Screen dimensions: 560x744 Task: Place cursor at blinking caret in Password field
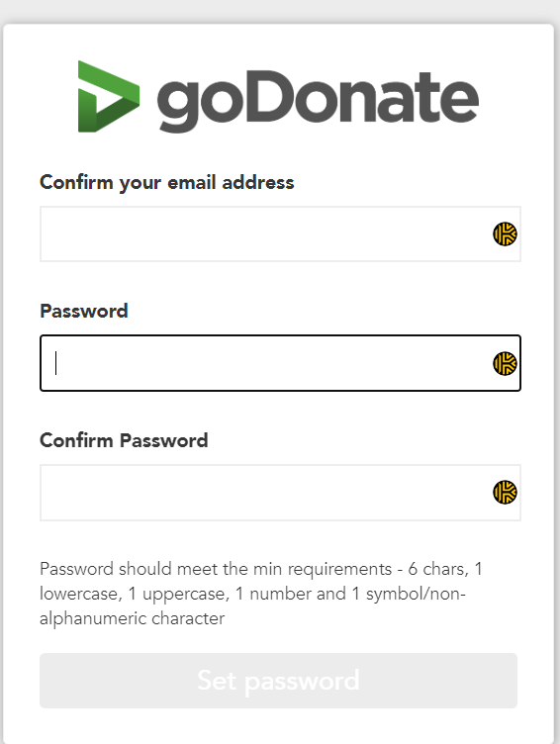56,363
